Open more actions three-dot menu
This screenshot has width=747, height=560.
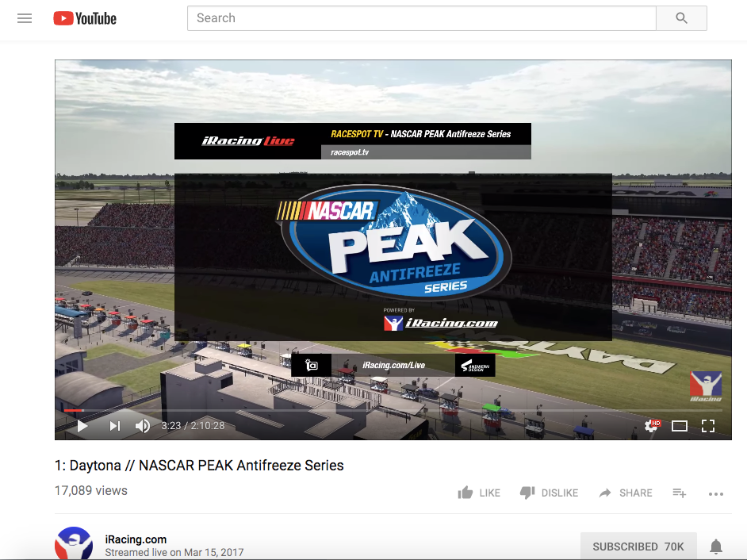tap(715, 493)
